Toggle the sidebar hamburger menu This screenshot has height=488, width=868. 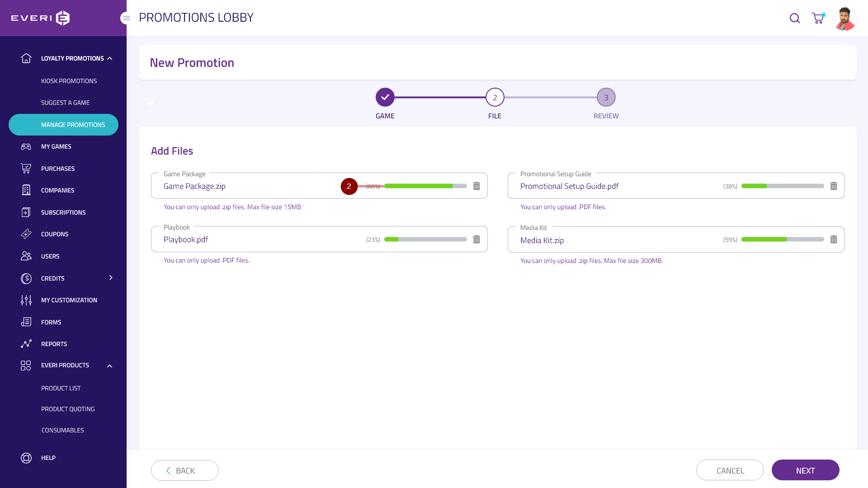click(126, 18)
